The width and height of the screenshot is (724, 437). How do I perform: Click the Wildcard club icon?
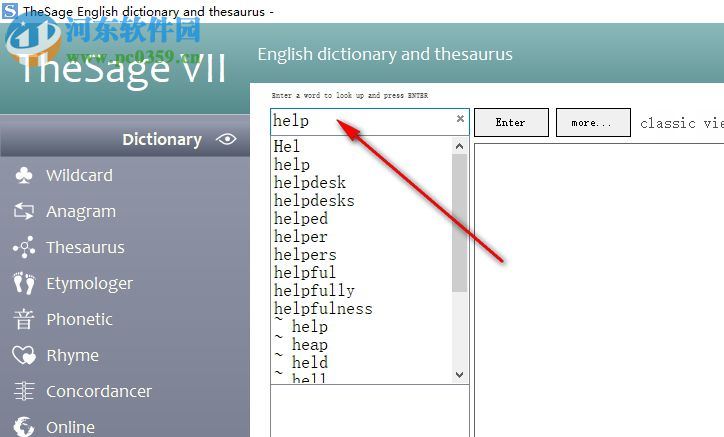pos(24,176)
